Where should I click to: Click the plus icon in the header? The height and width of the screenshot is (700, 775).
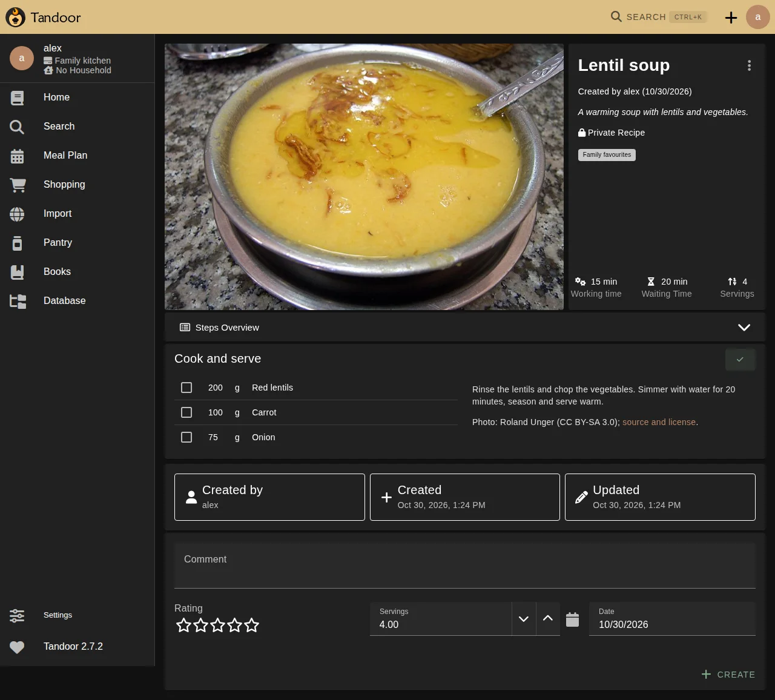pos(731,18)
